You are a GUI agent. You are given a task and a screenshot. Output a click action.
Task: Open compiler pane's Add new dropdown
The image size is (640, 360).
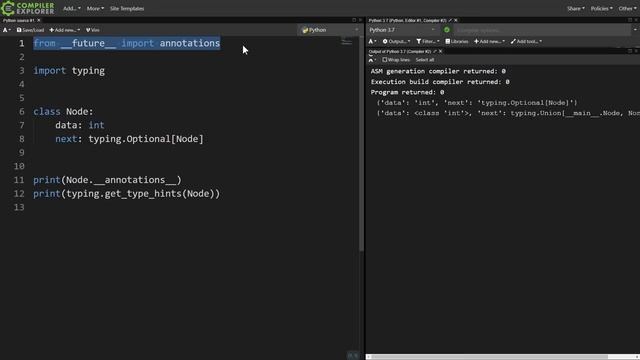pos(489,41)
